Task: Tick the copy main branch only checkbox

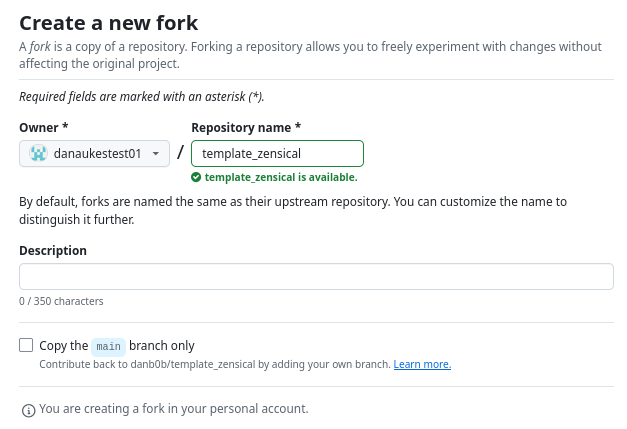Action: [26, 345]
